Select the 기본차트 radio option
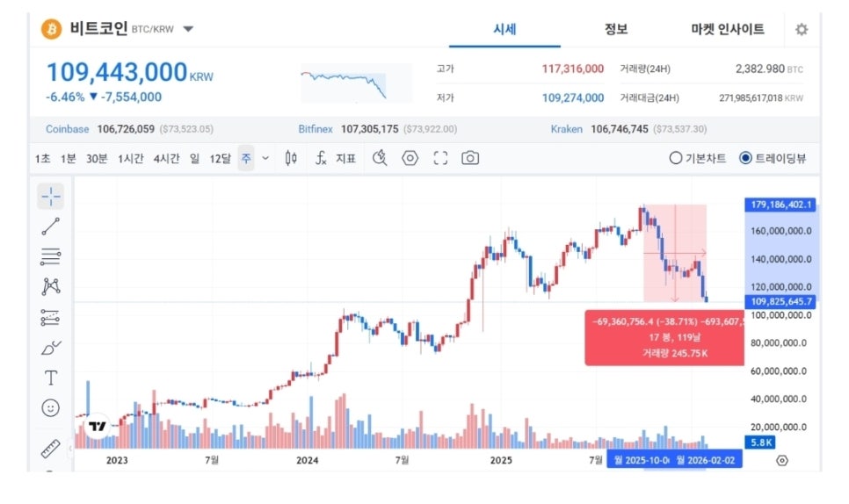Screen dimensions: 849x504 698,158
